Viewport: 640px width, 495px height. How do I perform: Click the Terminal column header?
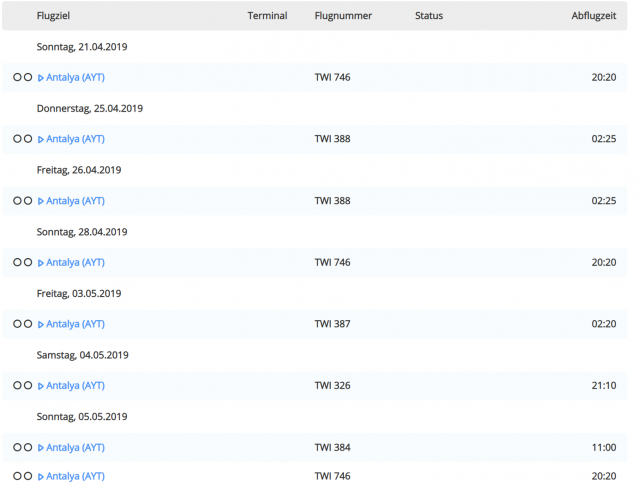(x=267, y=16)
